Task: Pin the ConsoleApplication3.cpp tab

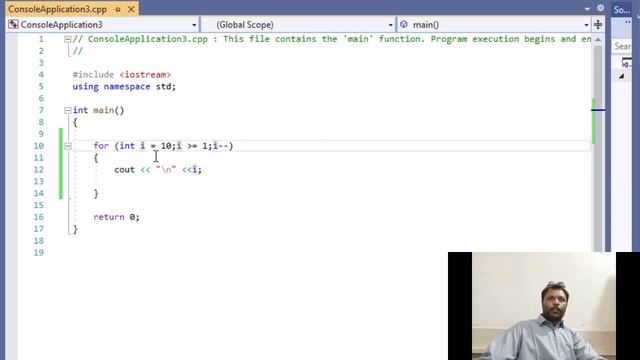Action: tap(118, 9)
